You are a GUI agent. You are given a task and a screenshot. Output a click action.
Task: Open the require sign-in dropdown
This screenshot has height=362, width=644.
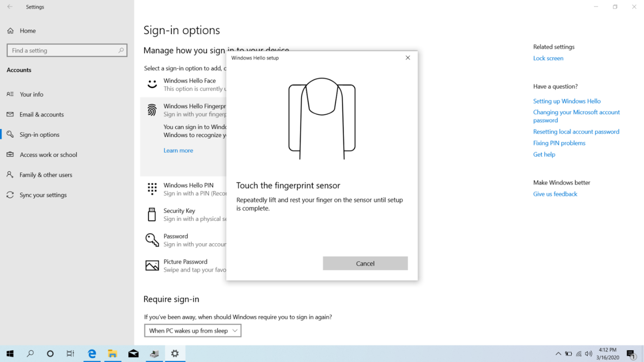[193, 330]
